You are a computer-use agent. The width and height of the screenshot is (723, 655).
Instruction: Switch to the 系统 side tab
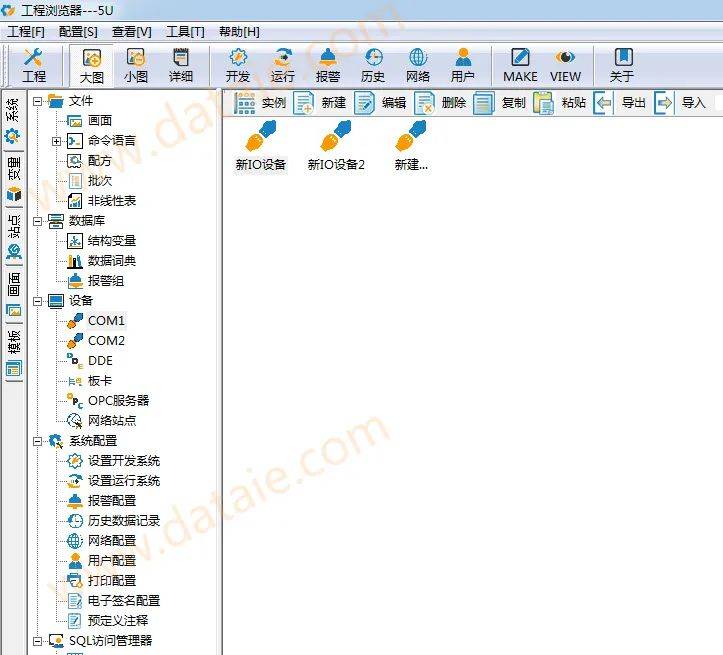(x=13, y=120)
